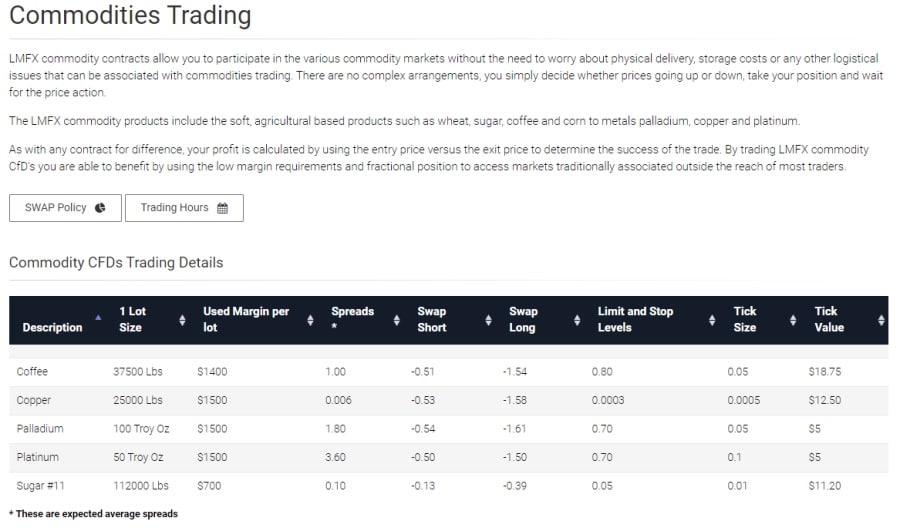The image size is (900, 528).
Task: Select the Coffee row in the table
Action: click(448, 372)
